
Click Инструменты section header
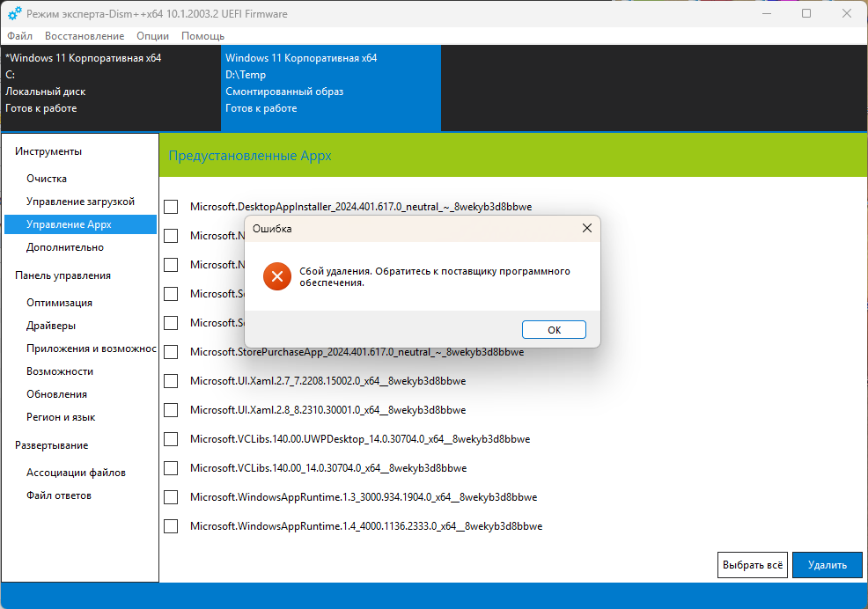(48, 151)
